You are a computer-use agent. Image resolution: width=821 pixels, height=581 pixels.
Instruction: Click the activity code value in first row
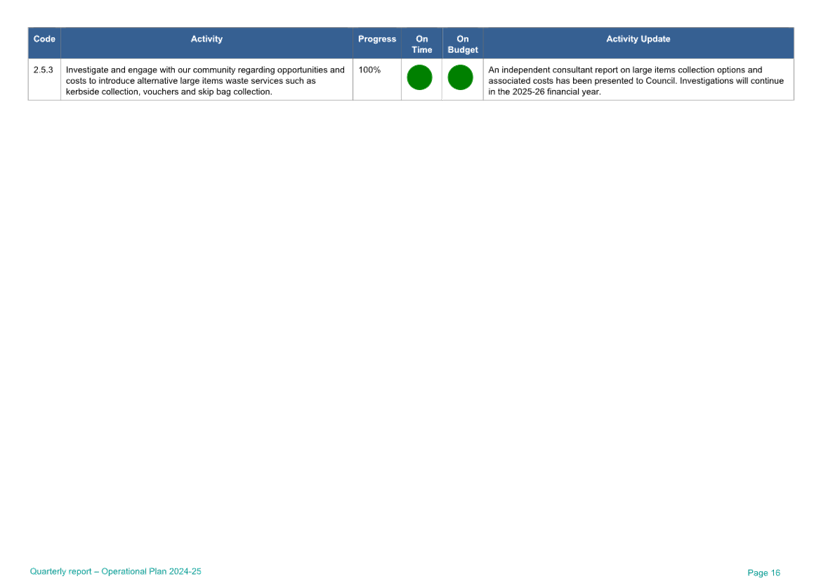(44, 70)
